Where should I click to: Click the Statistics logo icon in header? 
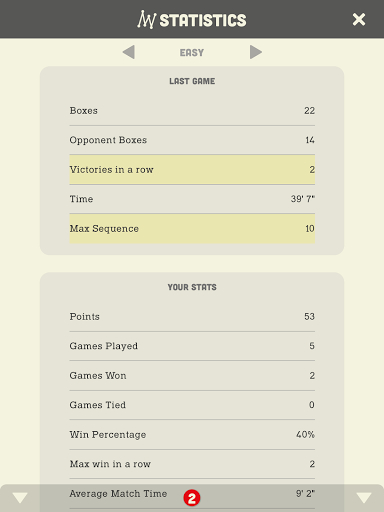click(x=146, y=19)
